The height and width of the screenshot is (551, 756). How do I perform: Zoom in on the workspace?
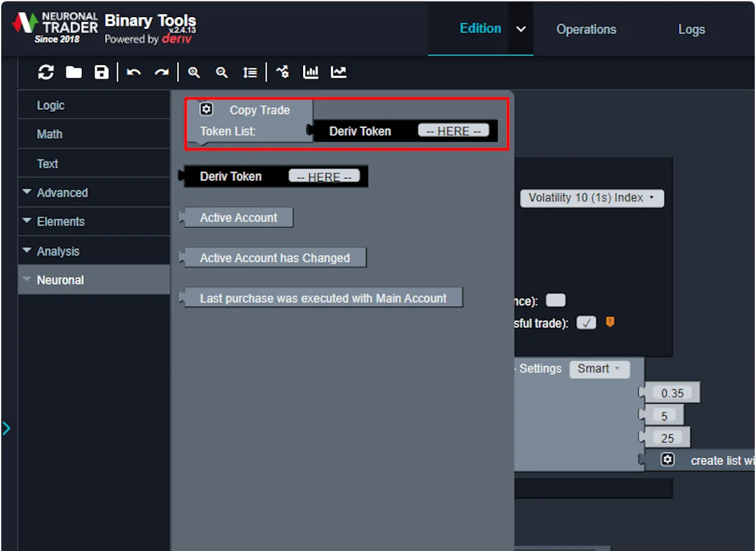pos(194,72)
